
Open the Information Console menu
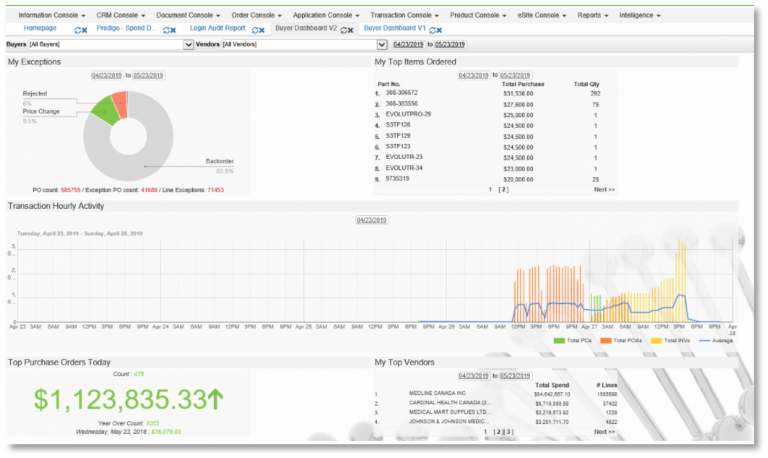[x=51, y=15]
